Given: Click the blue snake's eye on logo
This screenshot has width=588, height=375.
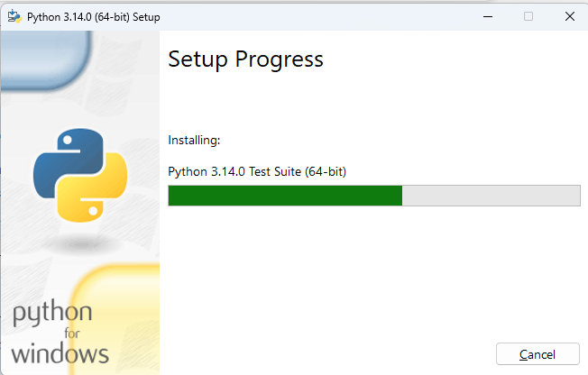Looking at the screenshot, I should pos(68,140).
